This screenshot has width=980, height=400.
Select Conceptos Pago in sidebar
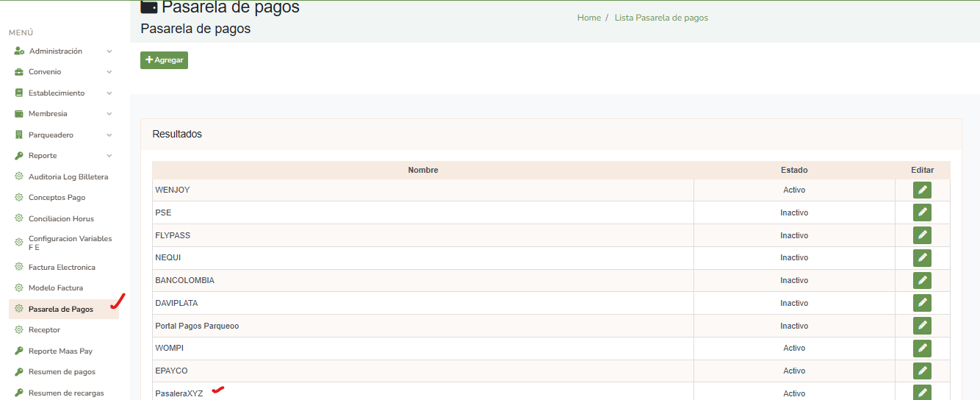(x=57, y=198)
